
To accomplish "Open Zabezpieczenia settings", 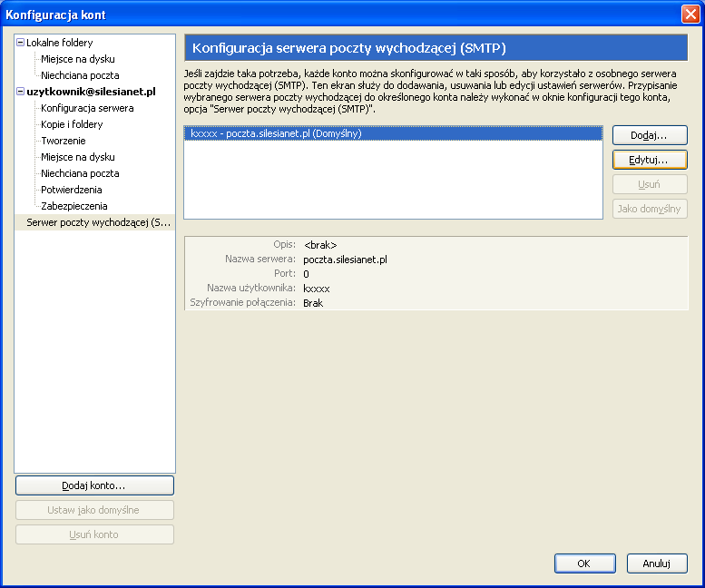I will tap(73, 206).
